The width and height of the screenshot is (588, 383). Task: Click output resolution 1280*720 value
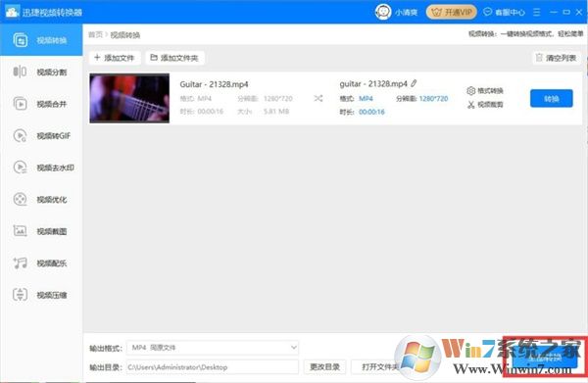point(433,99)
